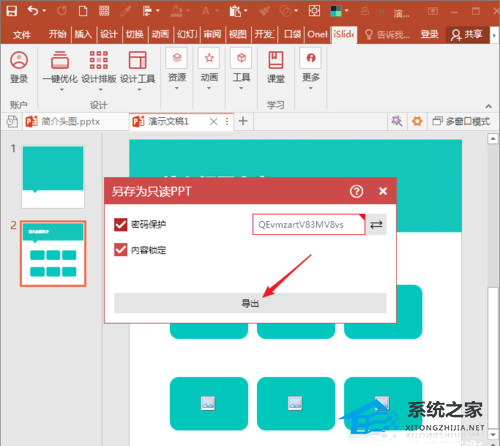The image size is (500, 446).
Task: Toggle 多窗口模式 multi-window mode
Action: (461, 121)
